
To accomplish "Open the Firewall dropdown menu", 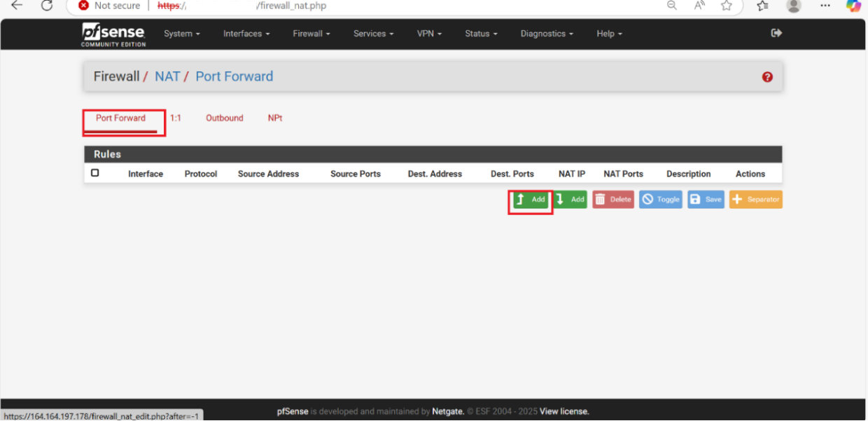I will (x=311, y=34).
